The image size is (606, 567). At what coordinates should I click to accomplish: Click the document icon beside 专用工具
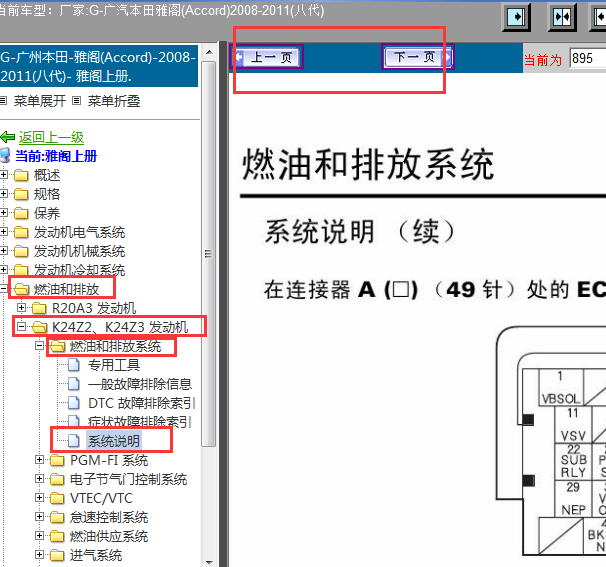click(x=73, y=365)
